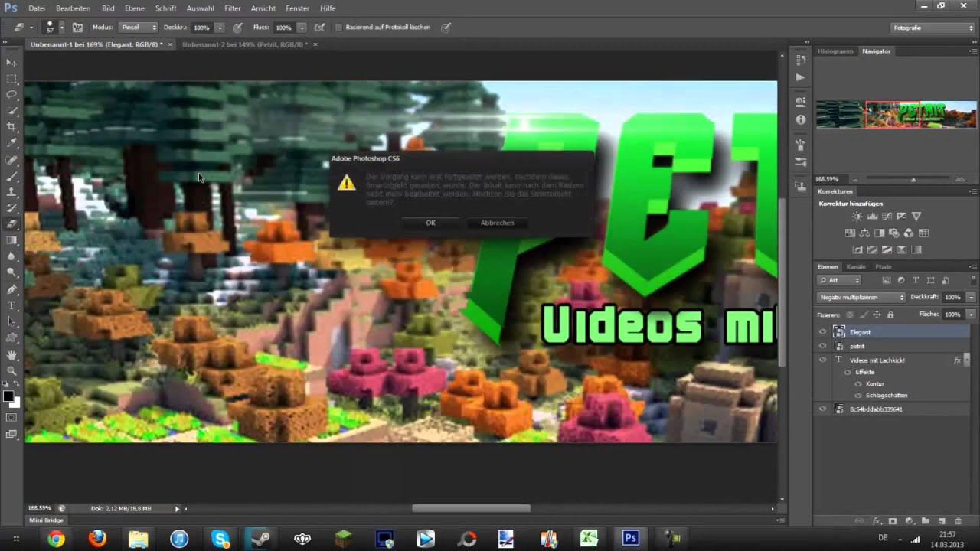Open the Fotografie workspace dropdown
Image resolution: width=980 pixels, height=551 pixels.
point(933,28)
